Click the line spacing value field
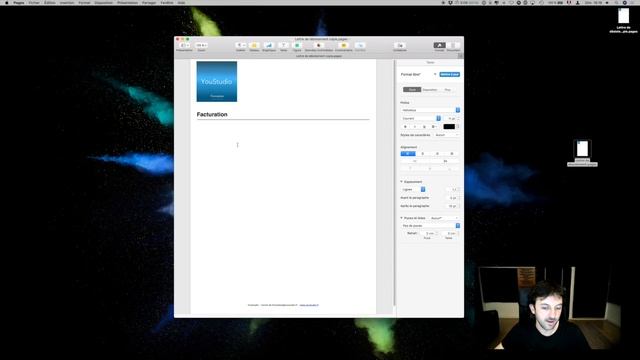 click(x=452, y=189)
